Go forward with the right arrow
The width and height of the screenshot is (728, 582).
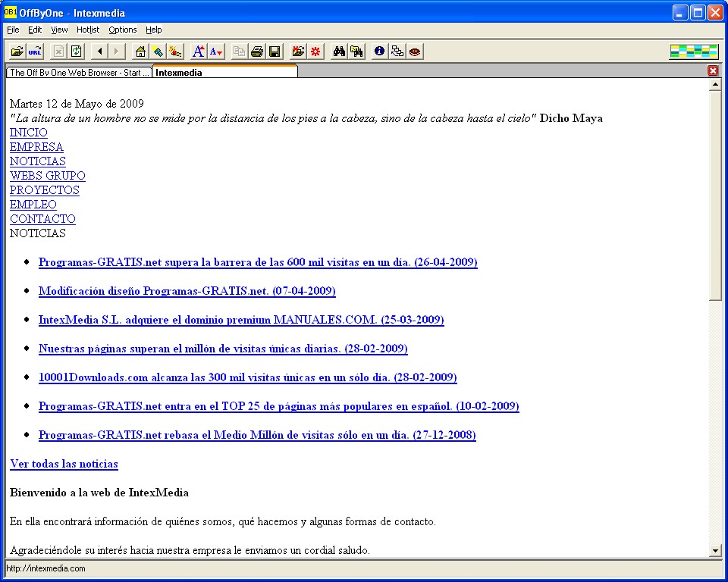click(117, 51)
